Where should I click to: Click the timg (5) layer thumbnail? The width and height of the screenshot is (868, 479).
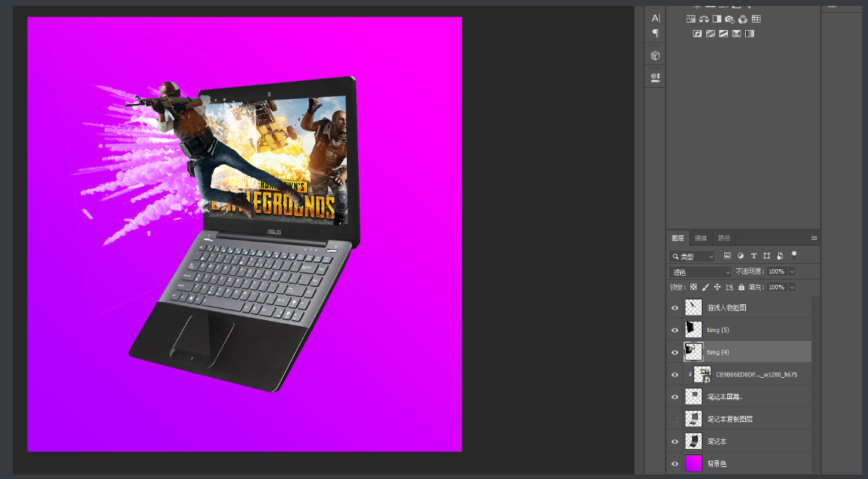(x=694, y=330)
